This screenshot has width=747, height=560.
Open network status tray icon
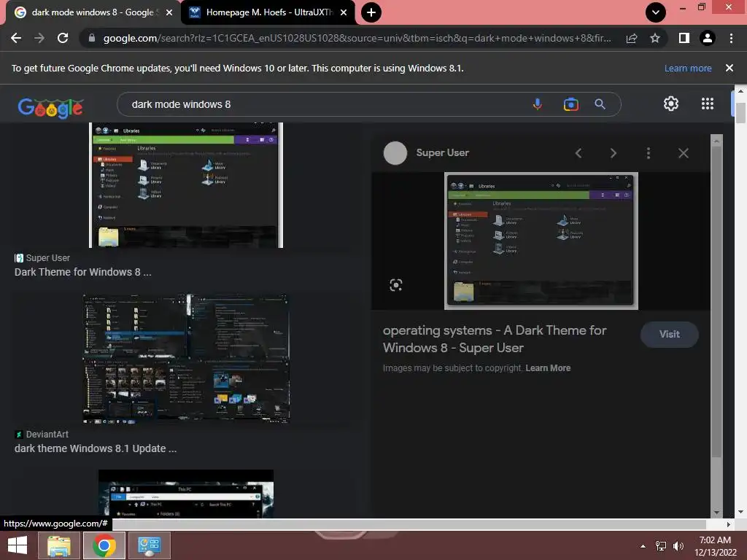[661, 546]
